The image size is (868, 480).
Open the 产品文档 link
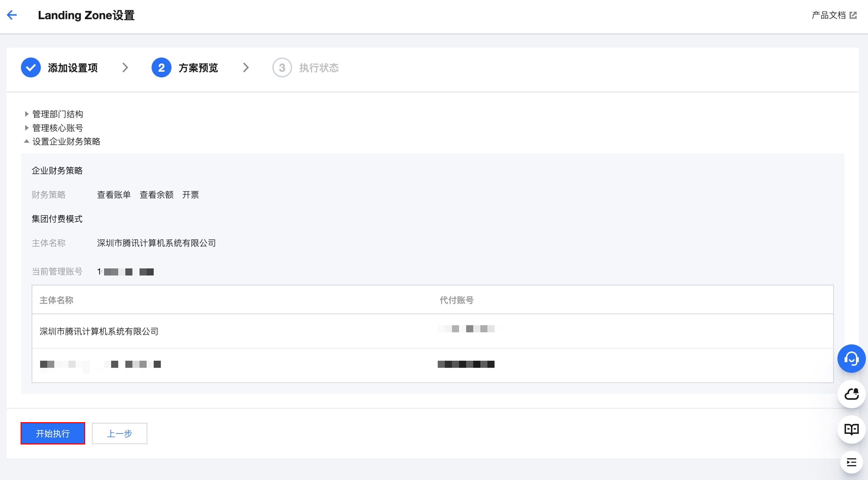(x=829, y=15)
